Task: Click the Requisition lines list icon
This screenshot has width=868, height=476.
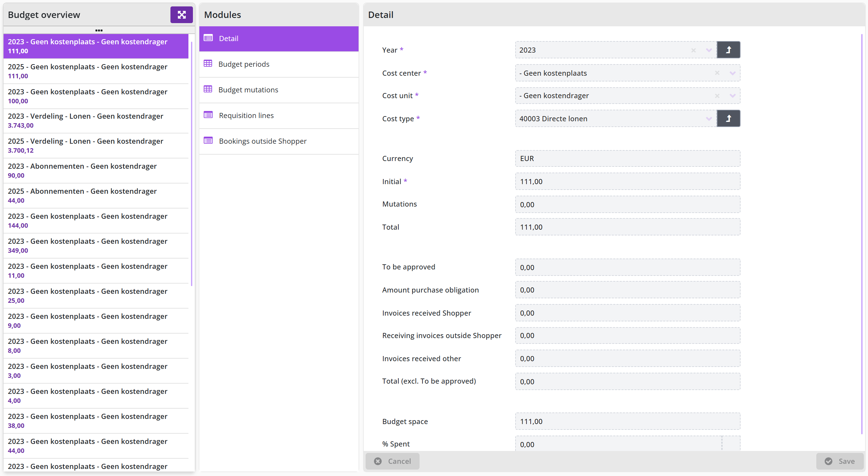Action: click(208, 115)
